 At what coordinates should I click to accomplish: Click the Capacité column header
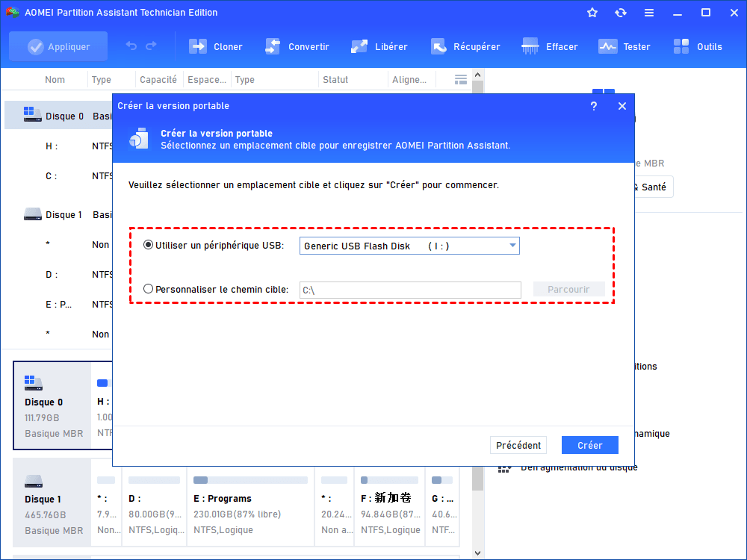tap(158, 80)
